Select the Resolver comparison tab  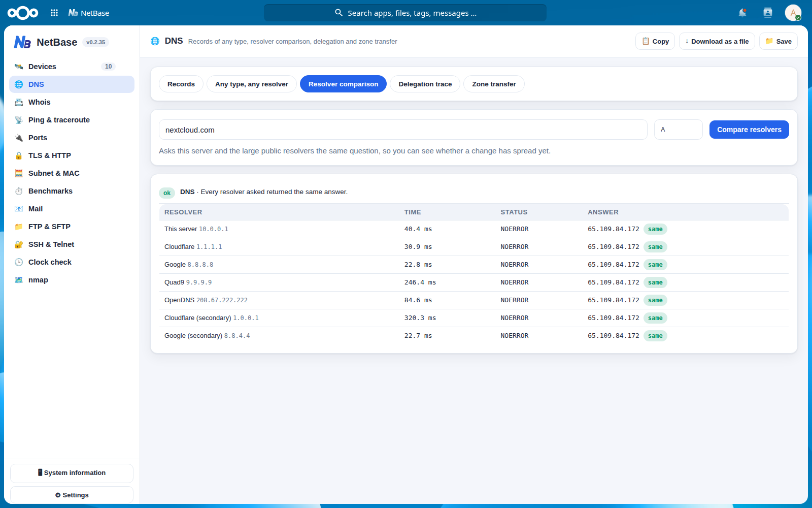tap(343, 84)
